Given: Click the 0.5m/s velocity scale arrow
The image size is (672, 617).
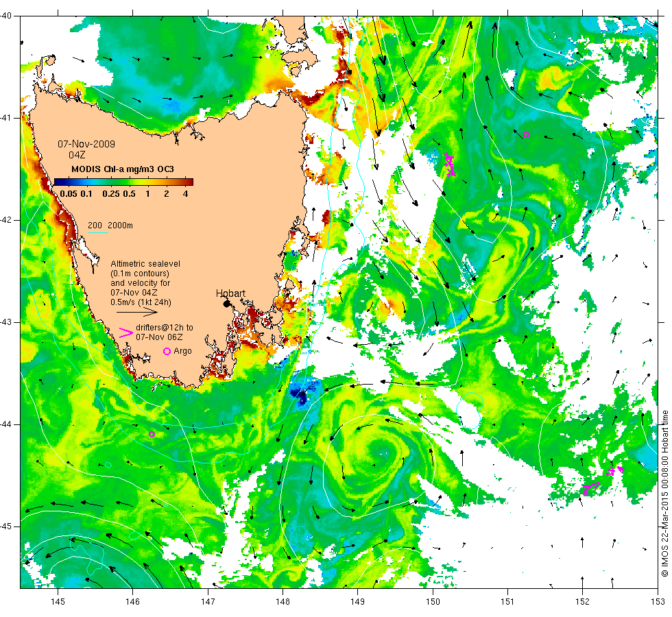Looking at the screenshot, I should coord(137,313).
